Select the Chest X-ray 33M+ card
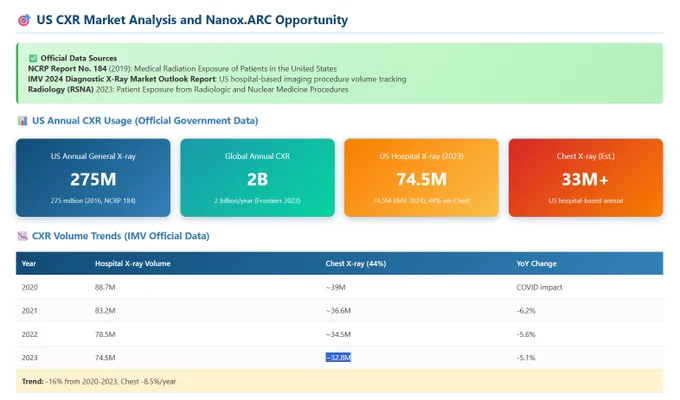 586,177
